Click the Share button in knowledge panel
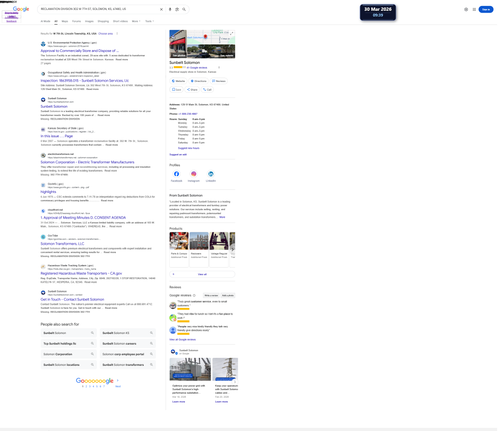The width and height of the screenshot is (500, 431). [x=192, y=90]
